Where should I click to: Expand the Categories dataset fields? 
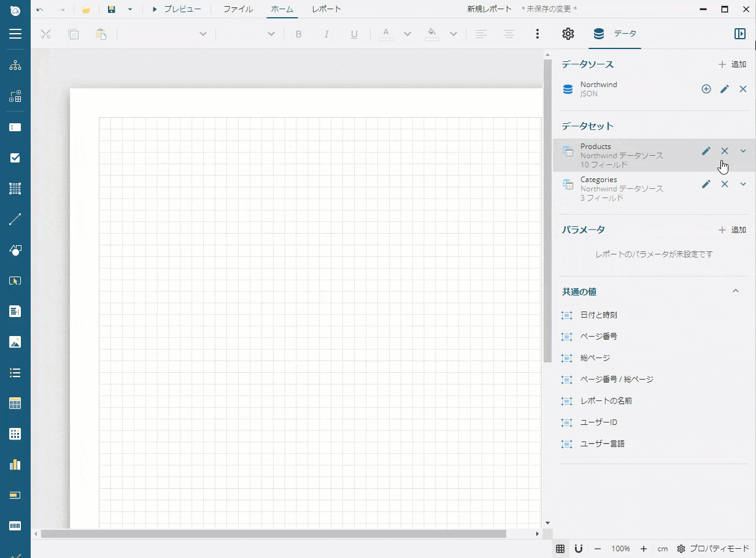(743, 184)
